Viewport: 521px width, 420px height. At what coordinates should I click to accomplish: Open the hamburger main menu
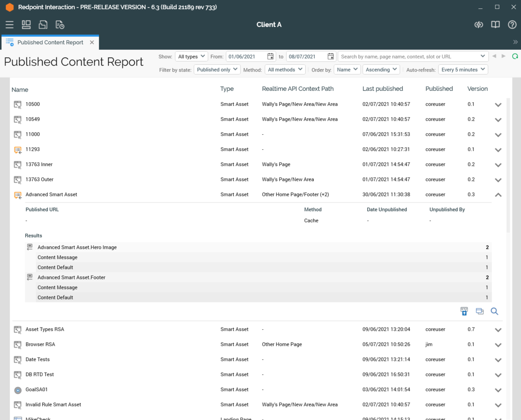(9, 25)
